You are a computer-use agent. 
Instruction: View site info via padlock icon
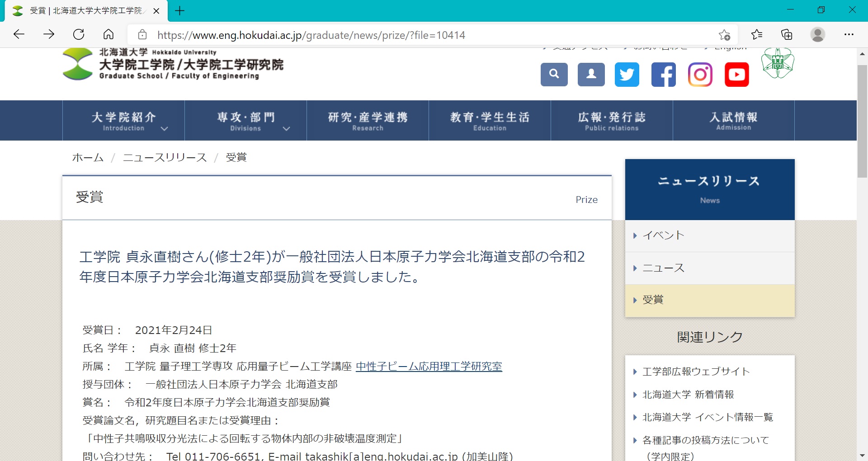pos(142,35)
